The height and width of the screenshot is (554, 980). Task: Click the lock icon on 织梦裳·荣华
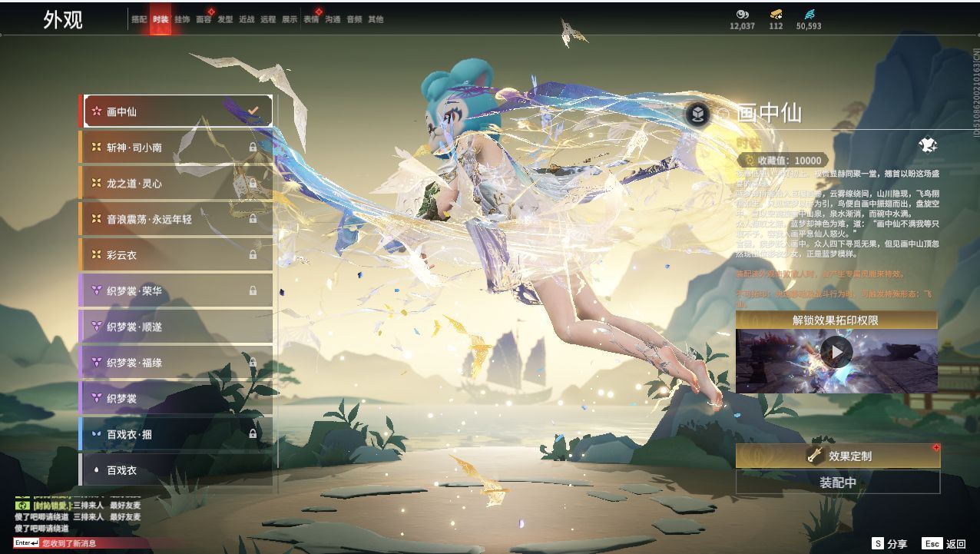[x=253, y=291]
